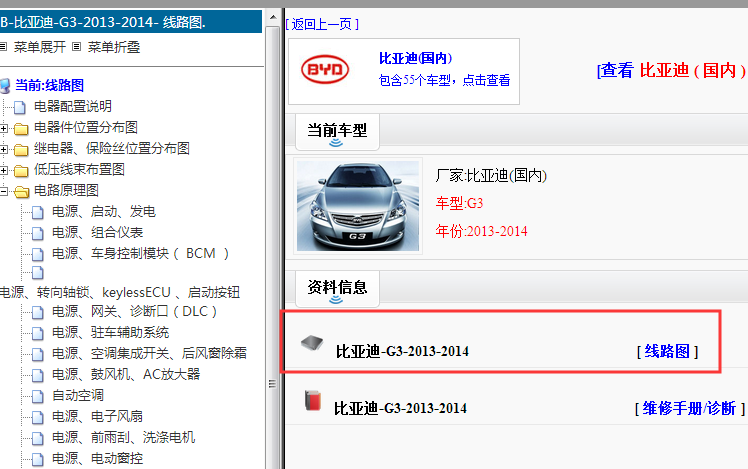This screenshot has width=748, height=469.
Task: Click the page icon next to 电源、启动、发电
Action: pyautogui.click(x=38, y=212)
